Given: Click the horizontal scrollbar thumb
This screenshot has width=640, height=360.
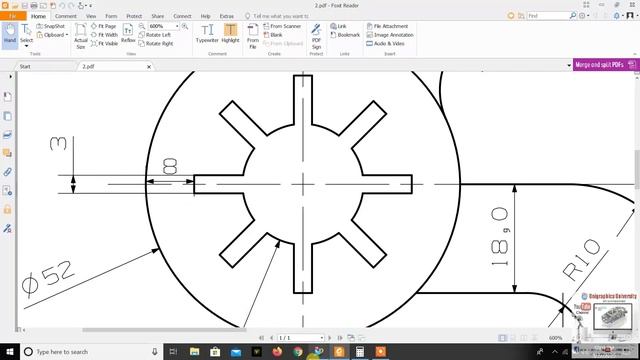Looking at the screenshot, I should 164,330.
